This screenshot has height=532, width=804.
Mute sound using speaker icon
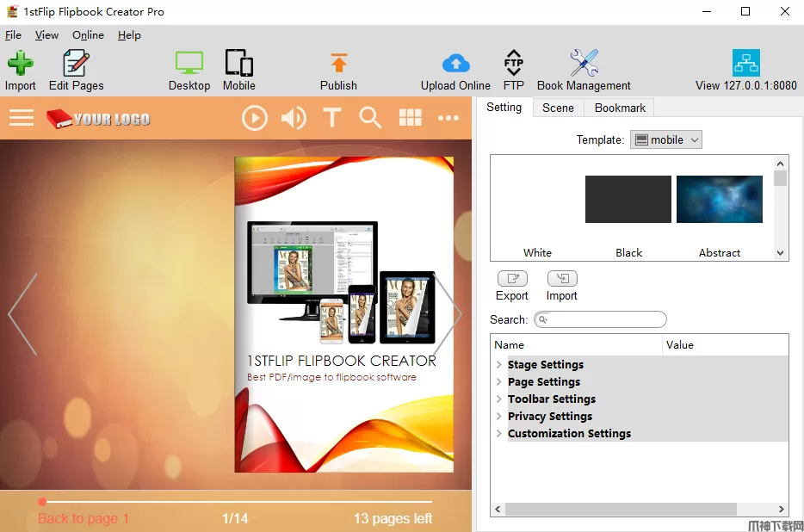click(294, 118)
